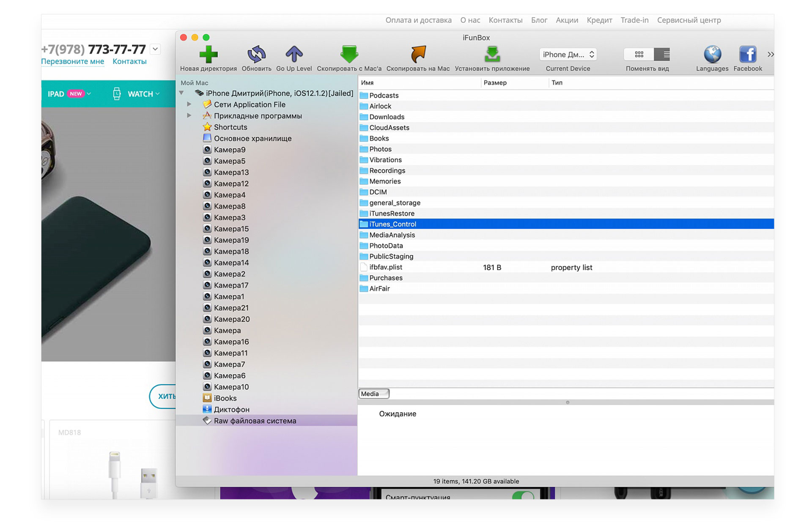
Task: Show hidden toolbar items via chevron
Action: click(x=771, y=54)
